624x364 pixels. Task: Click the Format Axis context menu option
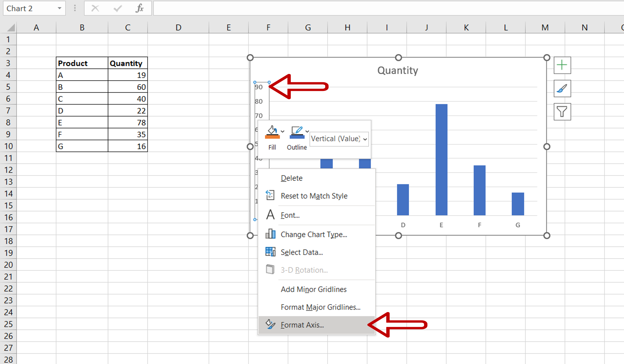click(302, 325)
